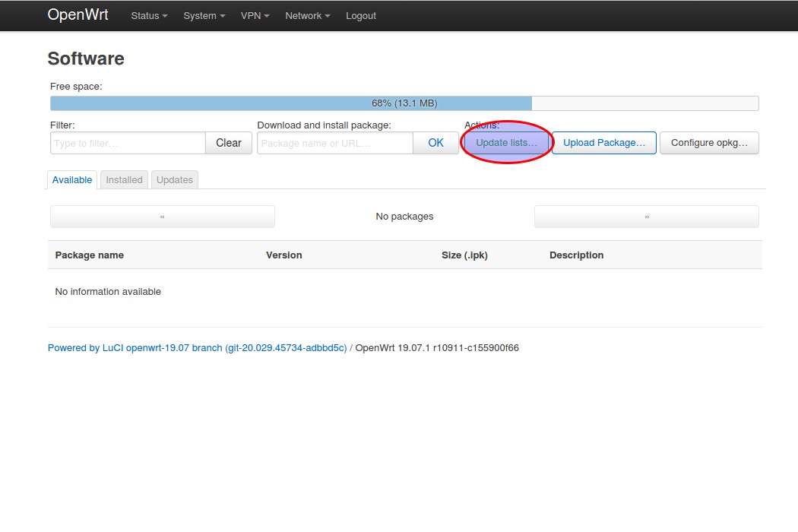Click the Logout menu item
This screenshot has height=532, width=798.
click(x=361, y=16)
